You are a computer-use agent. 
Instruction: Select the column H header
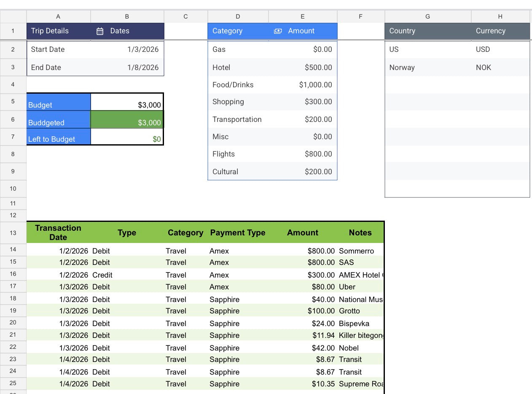click(x=500, y=16)
